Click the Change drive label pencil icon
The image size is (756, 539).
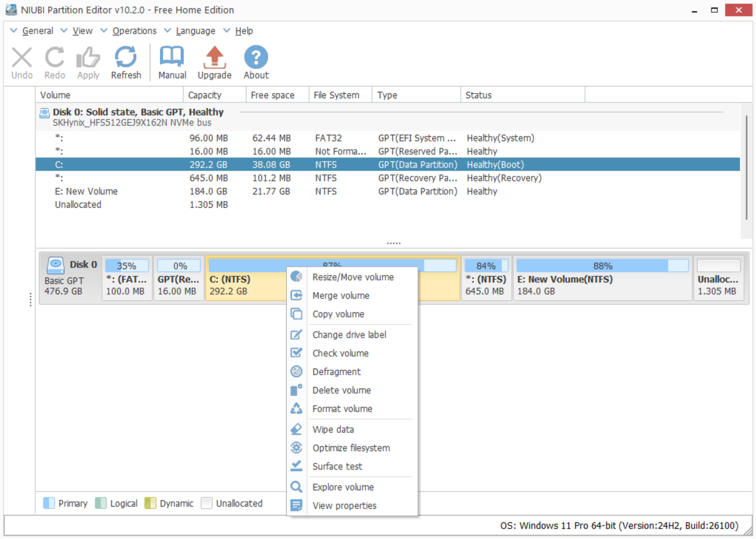coord(296,335)
